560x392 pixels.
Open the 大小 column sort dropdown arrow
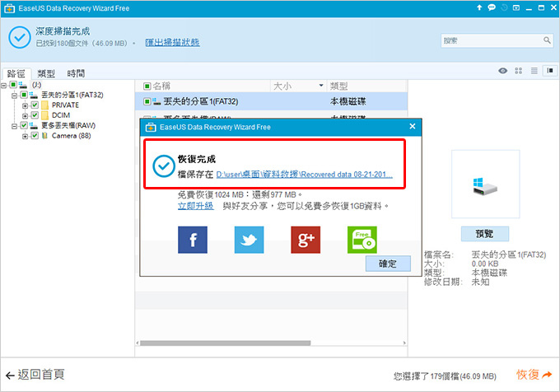(x=320, y=86)
